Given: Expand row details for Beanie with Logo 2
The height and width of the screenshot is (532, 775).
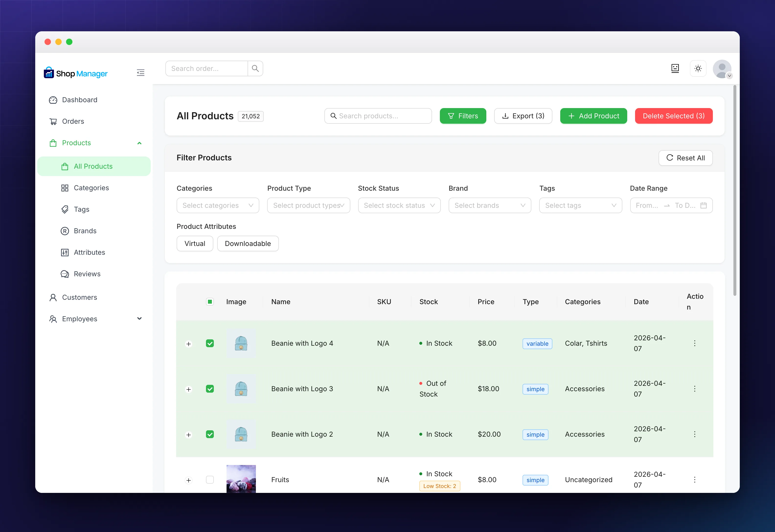Looking at the screenshot, I should [189, 435].
